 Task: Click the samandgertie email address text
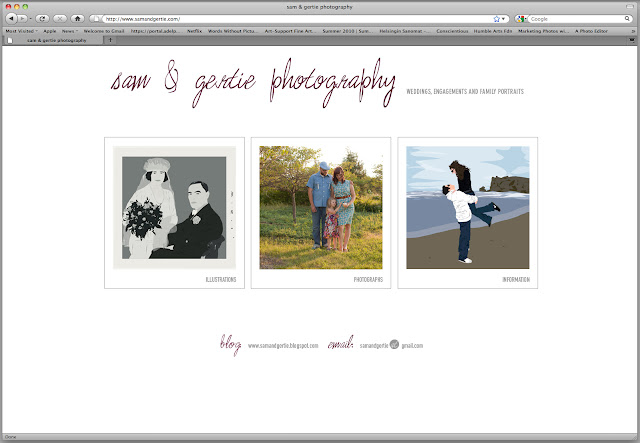coord(374,346)
